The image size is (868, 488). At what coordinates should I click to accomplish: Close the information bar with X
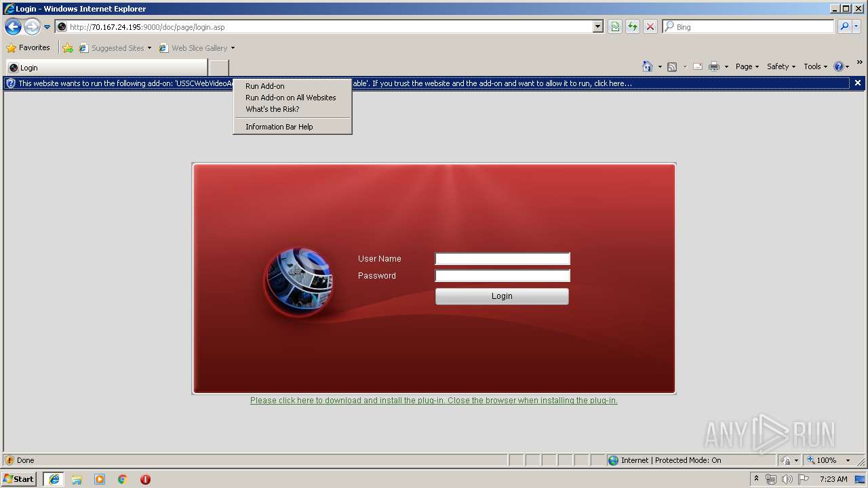tap(857, 83)
